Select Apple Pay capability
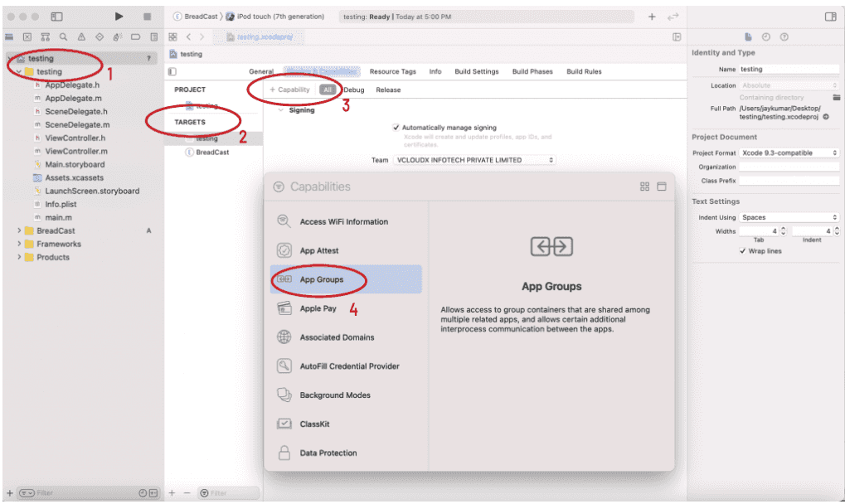The width and height of the screenshot is (845, 504). click(346, 308)
